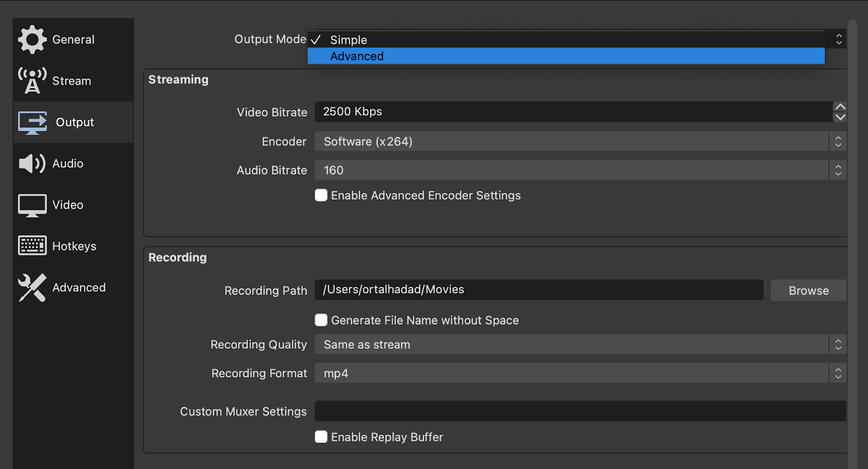
Task: Click Output Mode dropdown arrows
Action: pyautogui.click(x=839, y=39)
